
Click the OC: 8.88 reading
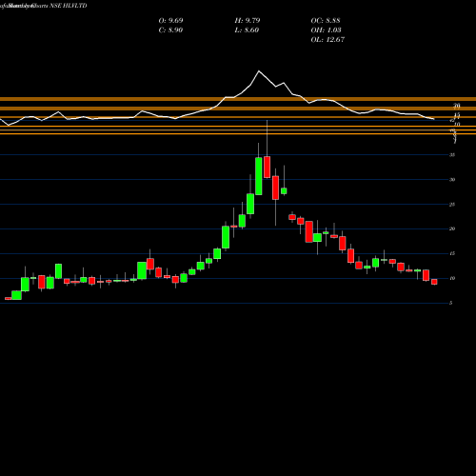point(326,21)
